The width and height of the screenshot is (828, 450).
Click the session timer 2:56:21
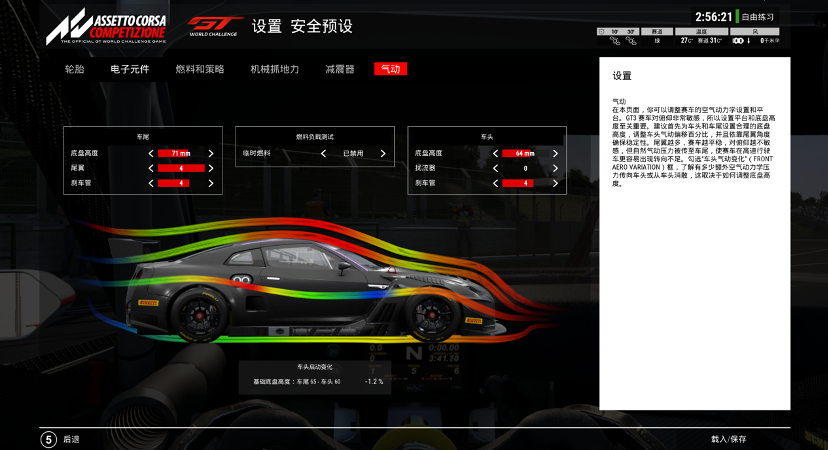[713, 17]
